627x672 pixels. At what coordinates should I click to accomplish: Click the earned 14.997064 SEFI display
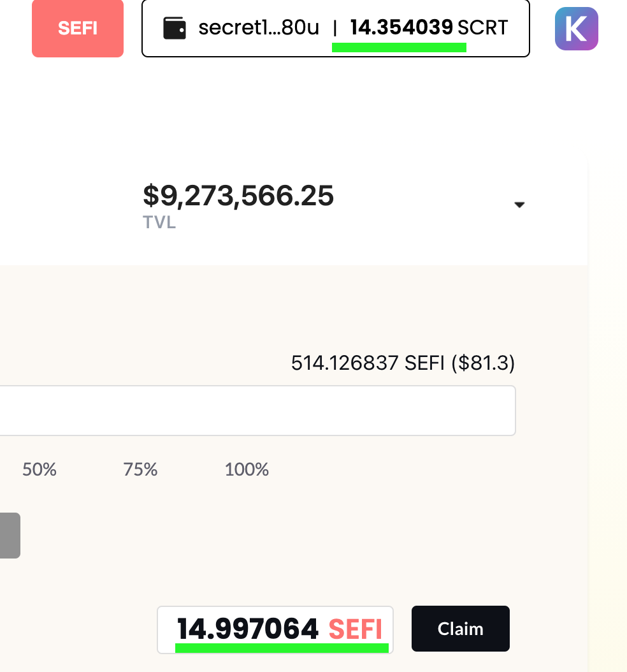pos(275,628)
